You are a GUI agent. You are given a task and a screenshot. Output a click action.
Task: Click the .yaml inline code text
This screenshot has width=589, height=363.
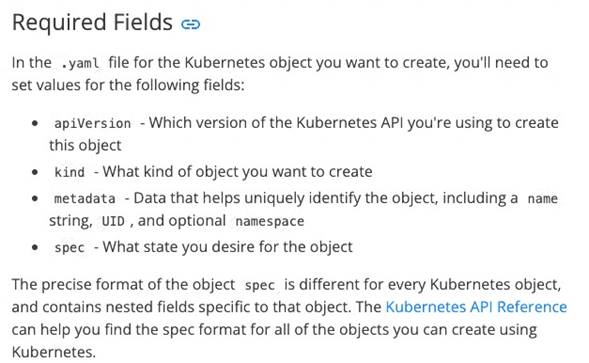80,64
